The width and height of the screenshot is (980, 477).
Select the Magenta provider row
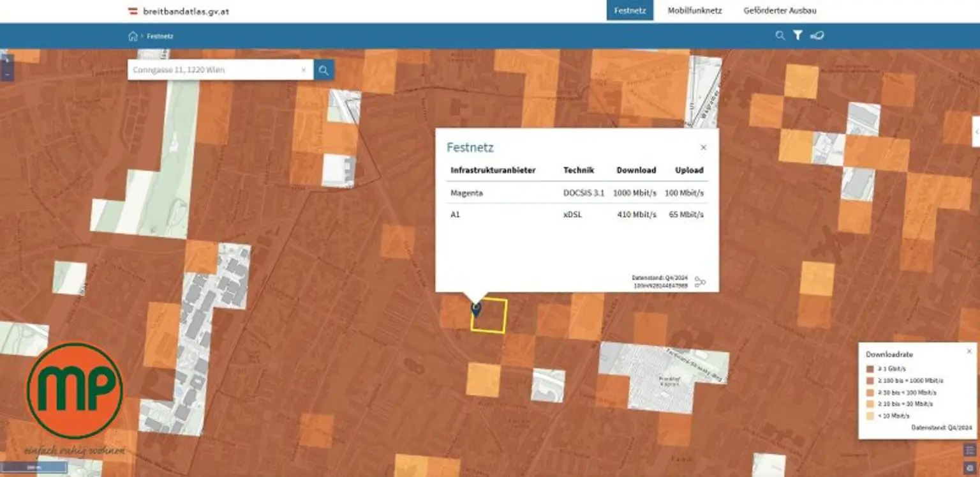click(577, 193)
